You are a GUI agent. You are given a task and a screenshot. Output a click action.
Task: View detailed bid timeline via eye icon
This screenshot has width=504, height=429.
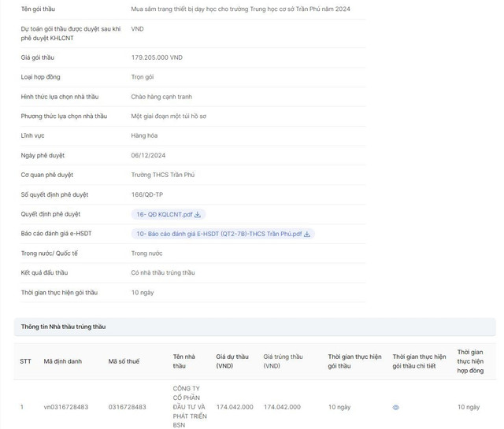point(395,407)
